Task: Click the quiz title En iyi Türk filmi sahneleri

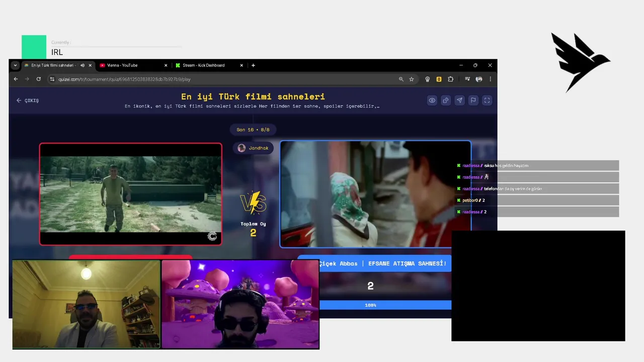Action: pyautogui.click(x=253, y=97)
